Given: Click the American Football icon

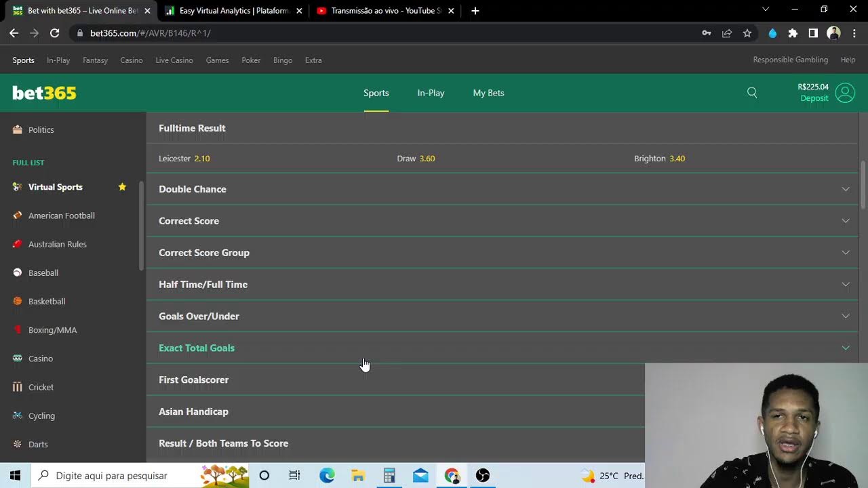Looking at the screenshot, I should [18, 216].
